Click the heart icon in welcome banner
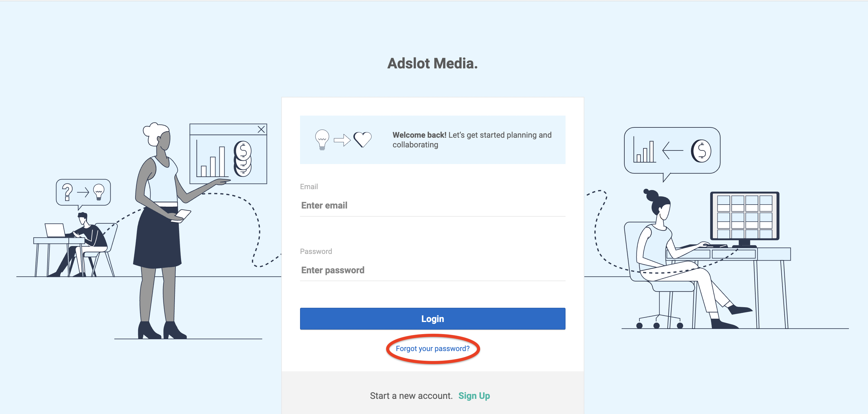Screen dimensions: 868x414 [x=363, y=139]
